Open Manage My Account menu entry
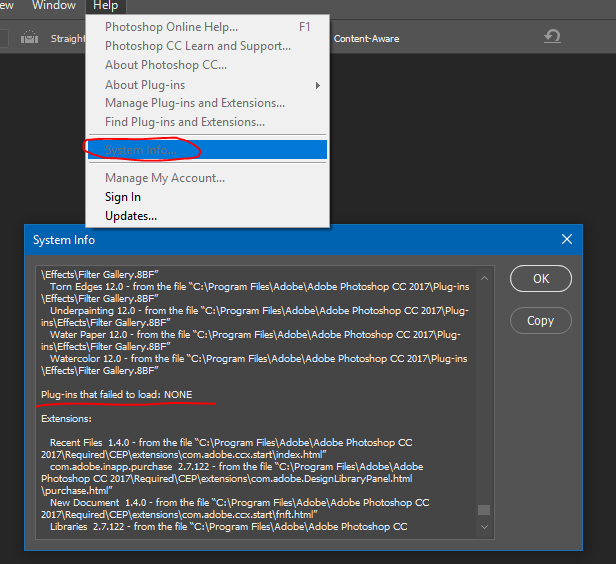Image resolution: width=616 pixels, height=564 pixels. (x=207, y=178)
